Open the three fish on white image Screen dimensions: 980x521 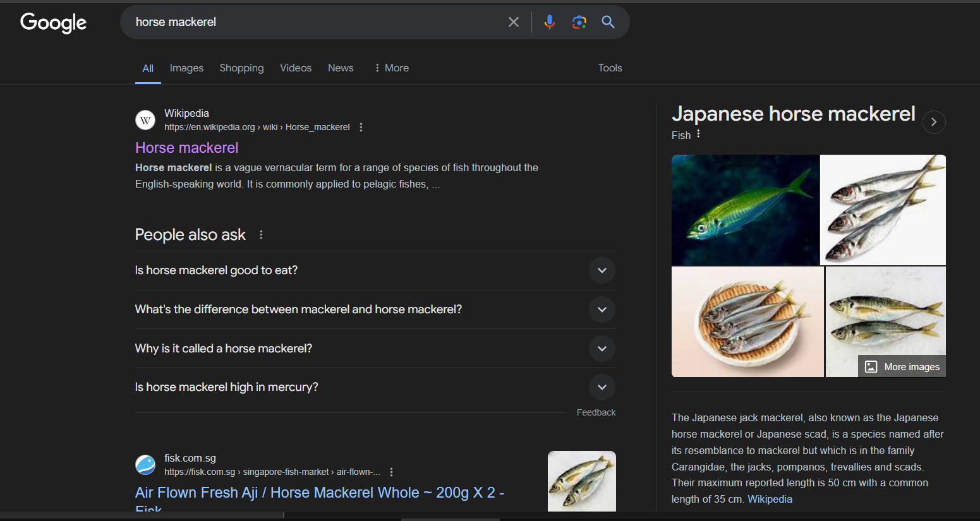pyautogui.click(x=883, y=210)
